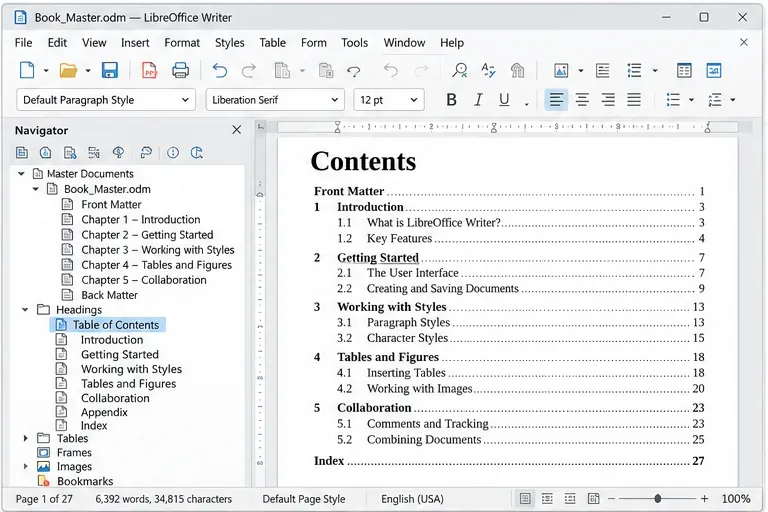
Task: Close the Navigator panel
Action: [237, 130]
